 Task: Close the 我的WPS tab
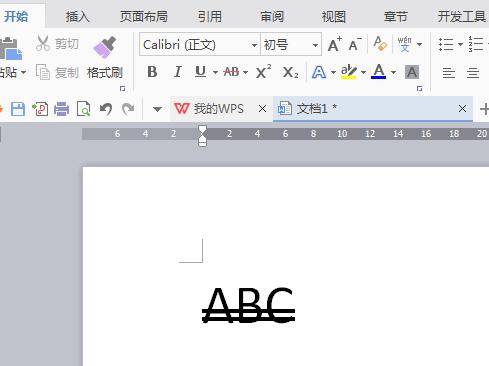(262, 109)
